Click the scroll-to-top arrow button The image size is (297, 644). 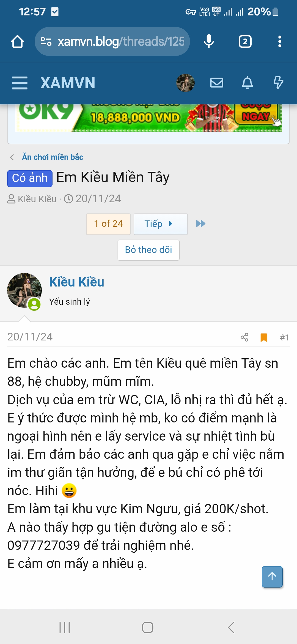272,577
